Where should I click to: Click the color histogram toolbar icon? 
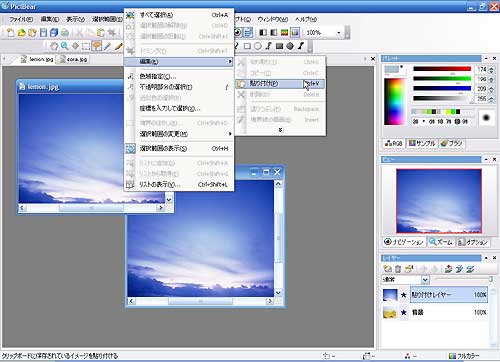click(295, 32)
